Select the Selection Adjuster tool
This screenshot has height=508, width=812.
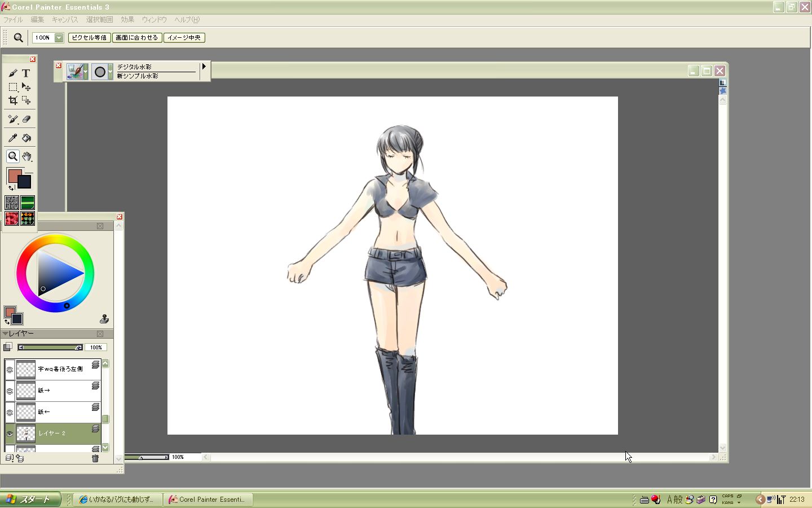coord(26,100)
